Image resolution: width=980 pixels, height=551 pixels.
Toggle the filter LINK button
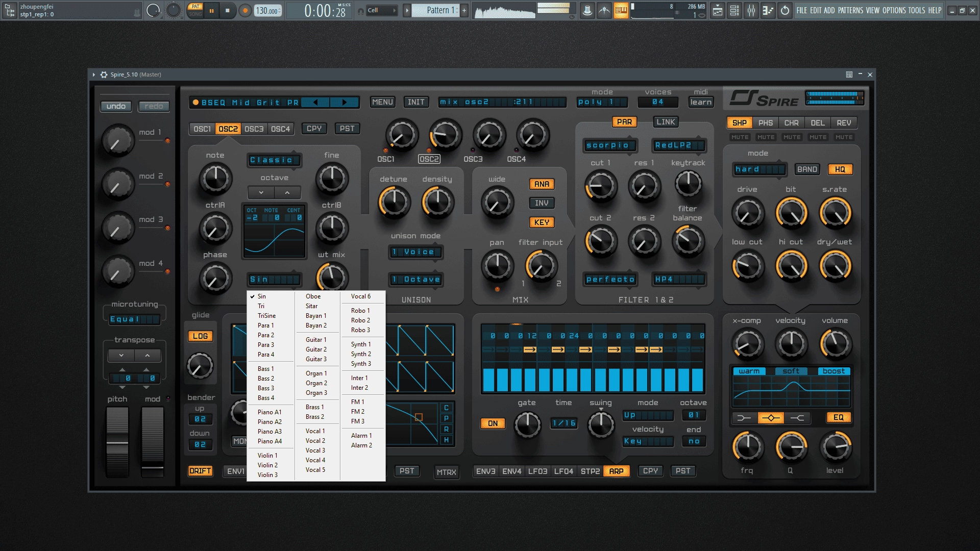pos(666,122)
